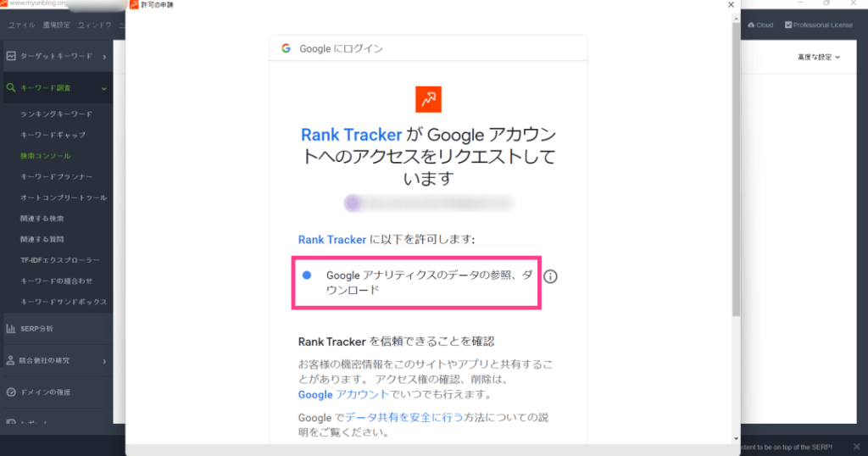Click the info icon beside Google アナリティクス permission
This screenshot has height=456, width=868.
point(550,276)
